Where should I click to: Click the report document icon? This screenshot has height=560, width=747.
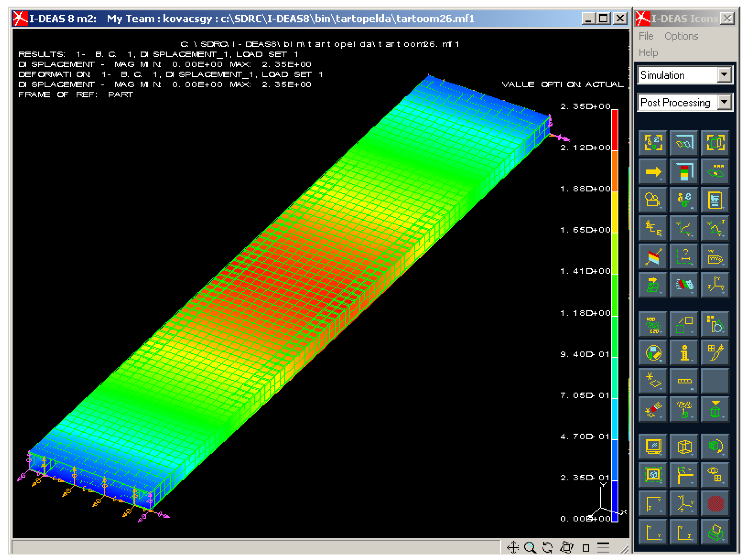click(715, 200)
